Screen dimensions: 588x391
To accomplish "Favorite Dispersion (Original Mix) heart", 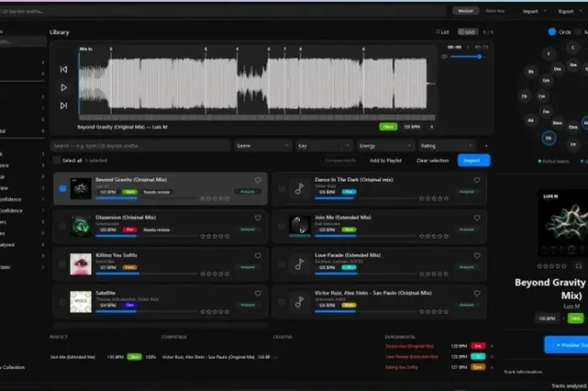I will tap(258, 218).
